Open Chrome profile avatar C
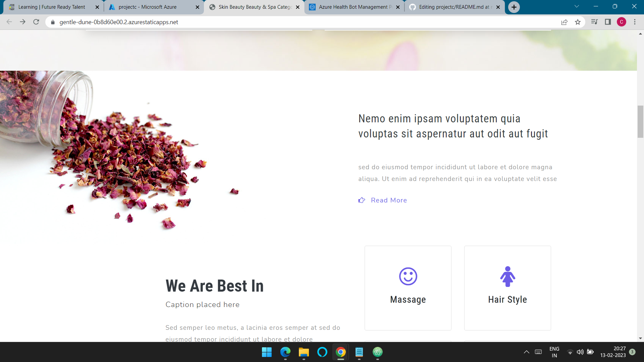Viewport: 644px width, 362px height. [621, 22]
